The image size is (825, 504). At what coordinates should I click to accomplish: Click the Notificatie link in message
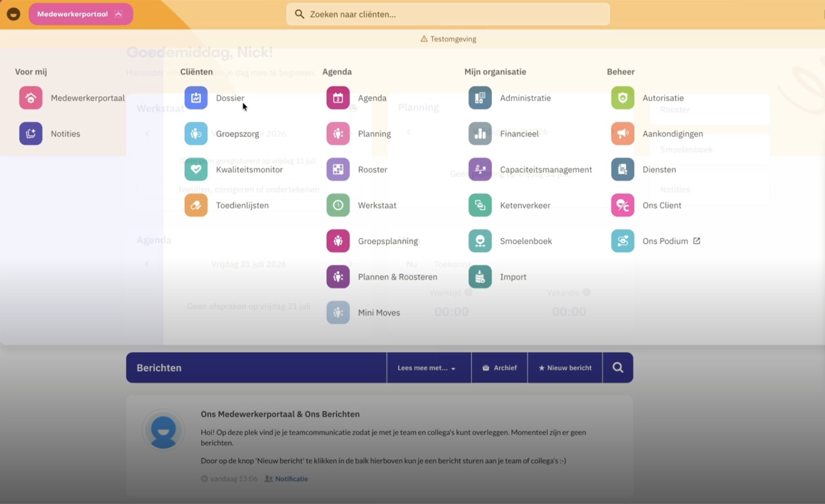click(291, 479)
